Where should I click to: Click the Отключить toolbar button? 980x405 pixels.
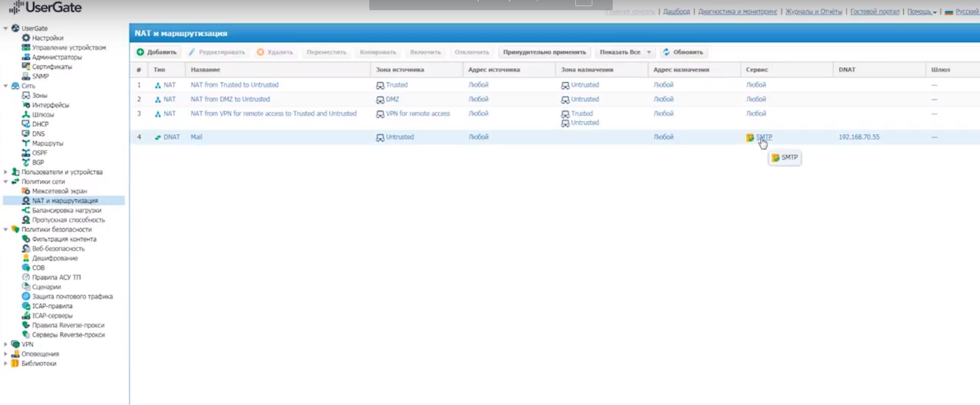point(472,52)
